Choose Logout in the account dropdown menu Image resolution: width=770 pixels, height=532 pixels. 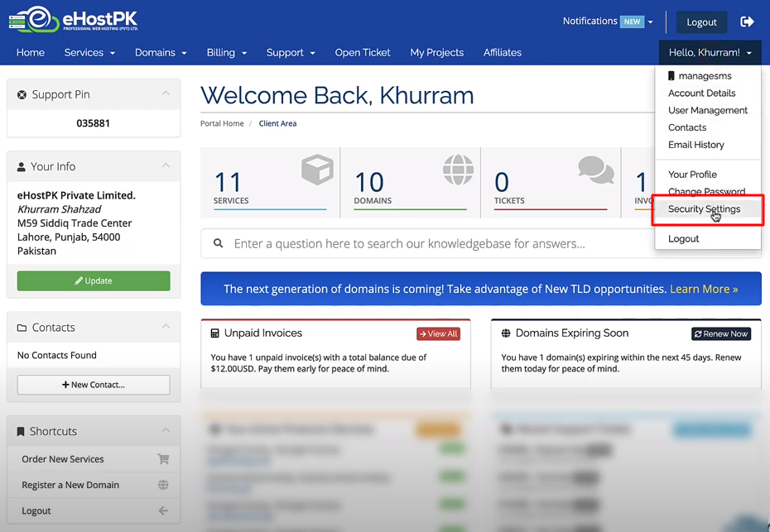pyautogui.click(x=708, y=238)
